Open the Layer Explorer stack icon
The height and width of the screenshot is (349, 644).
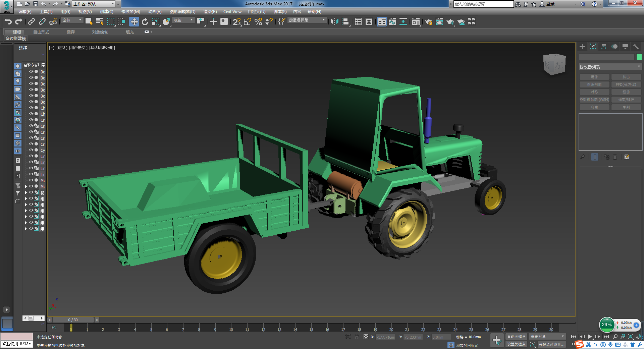pos(369,22)
